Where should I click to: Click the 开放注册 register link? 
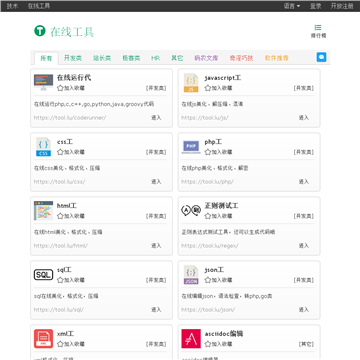click(x=342, y=6)
